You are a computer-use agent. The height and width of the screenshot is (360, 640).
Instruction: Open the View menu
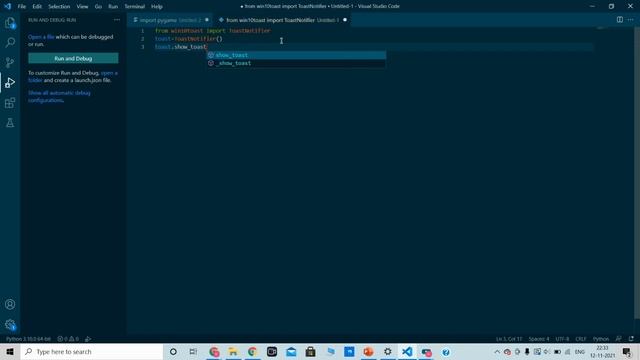[x=82, y=7]
